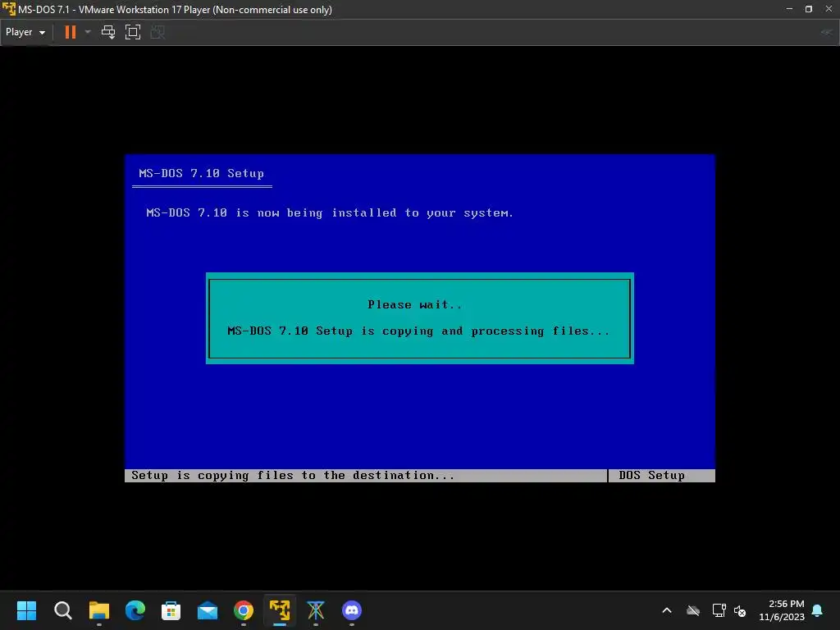Open the crossed-tools app in the taskbar
This screenshot has height=630, width=840.
click(x=316, y=610)
